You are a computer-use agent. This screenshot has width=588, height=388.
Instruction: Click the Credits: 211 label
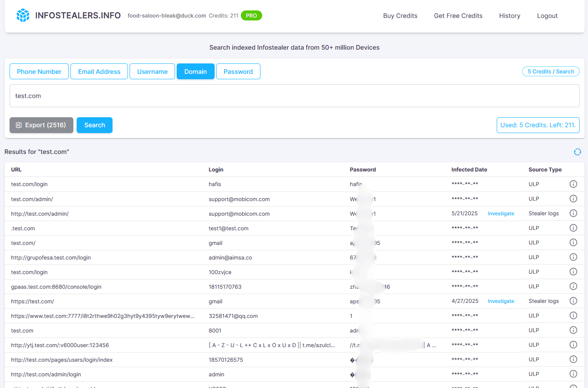click(x=223, y=15)
